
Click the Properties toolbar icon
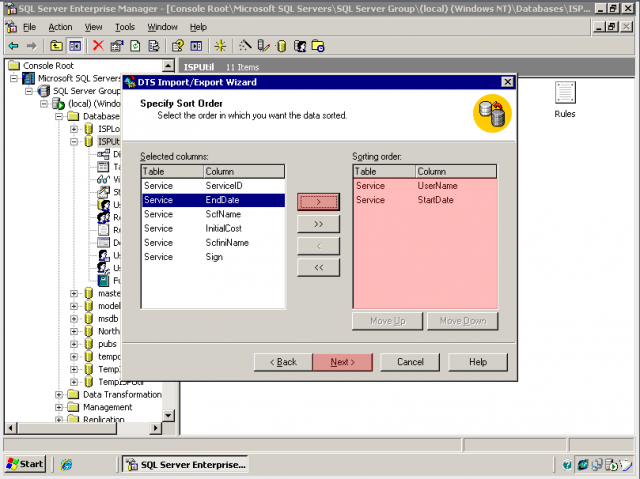(116, 45)
